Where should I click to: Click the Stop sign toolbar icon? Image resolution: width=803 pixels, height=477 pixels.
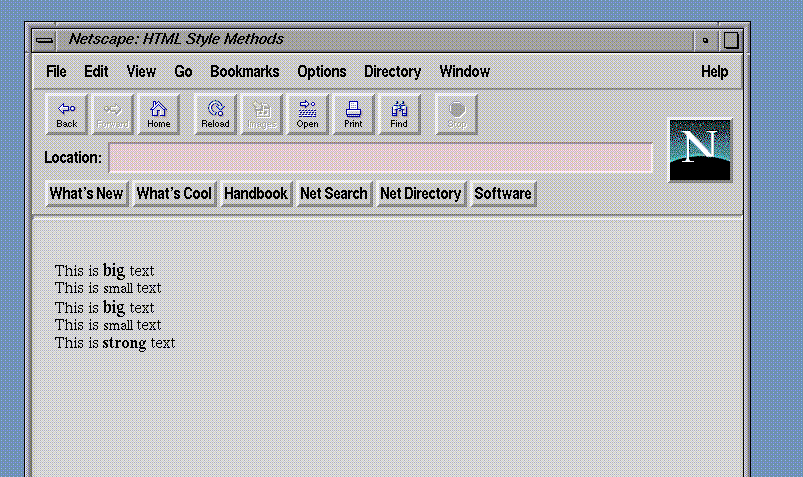pyautogui.click(x=457, y=114)
